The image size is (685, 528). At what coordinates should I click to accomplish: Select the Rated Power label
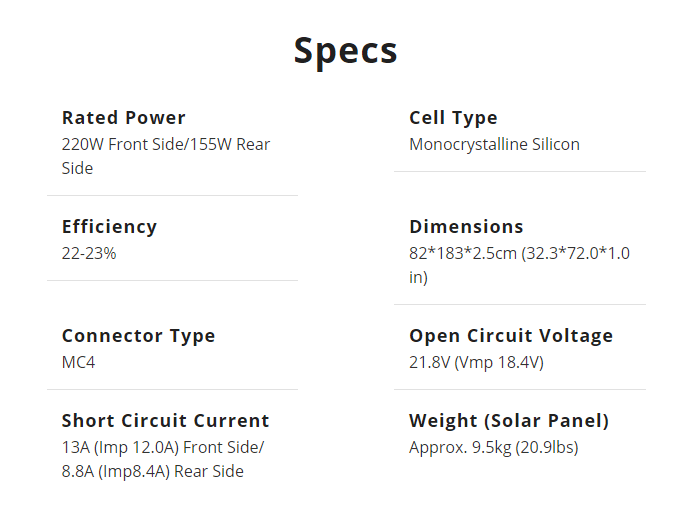pos(123,118)
